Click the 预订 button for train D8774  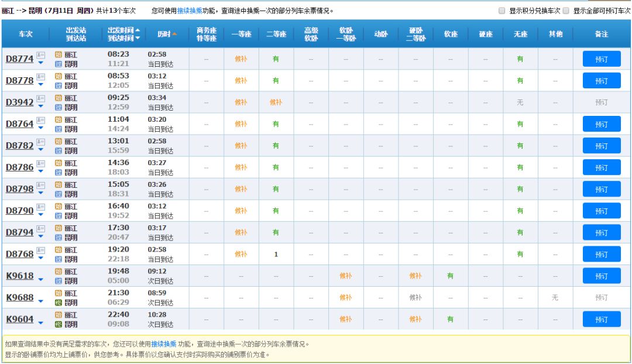tap(601, 59)
